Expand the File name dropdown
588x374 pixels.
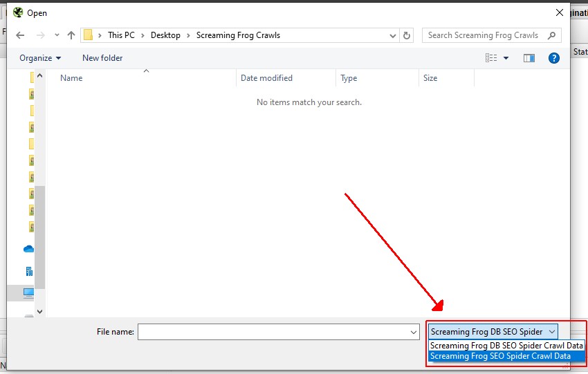coord(414,332)
